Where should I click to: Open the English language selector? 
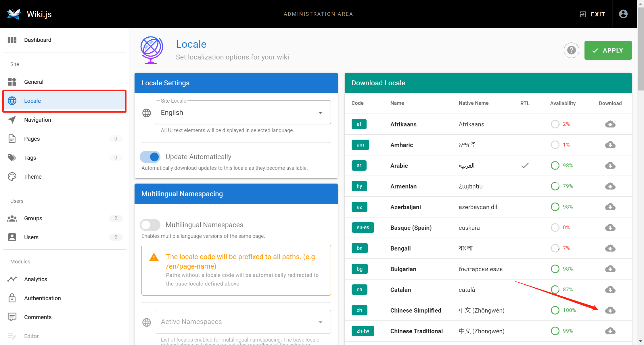[243, 112]
